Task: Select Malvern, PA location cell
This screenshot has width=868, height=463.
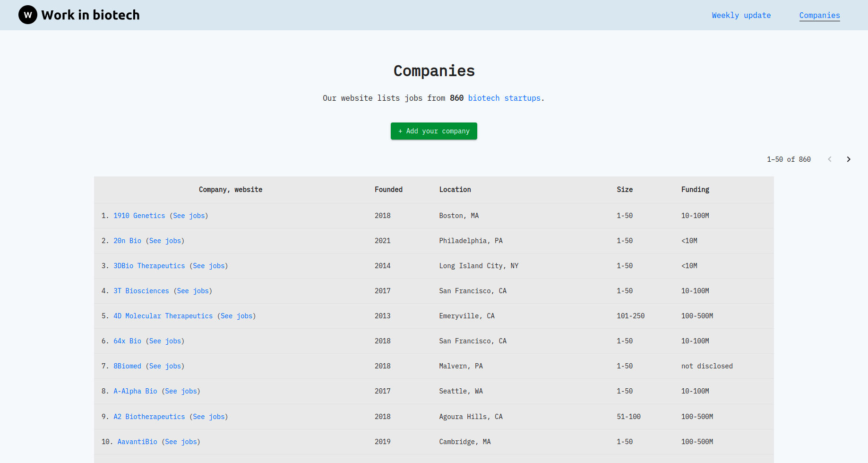Action: click(x=461, y=366)
